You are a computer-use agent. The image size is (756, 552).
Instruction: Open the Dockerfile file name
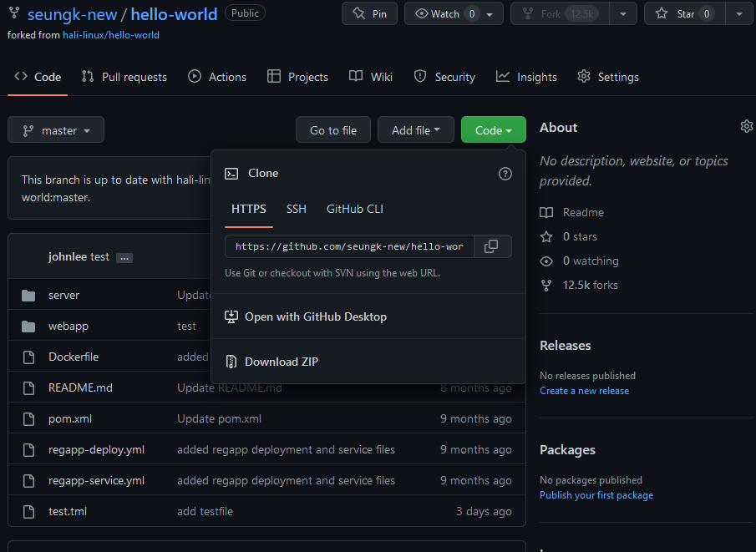tap(74, 357)
